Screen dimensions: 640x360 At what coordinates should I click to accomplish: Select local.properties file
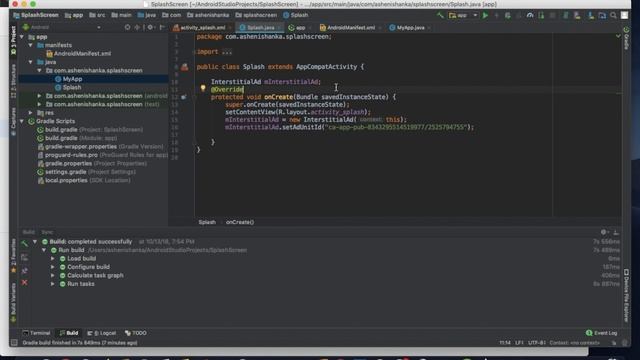click(84, 180)
